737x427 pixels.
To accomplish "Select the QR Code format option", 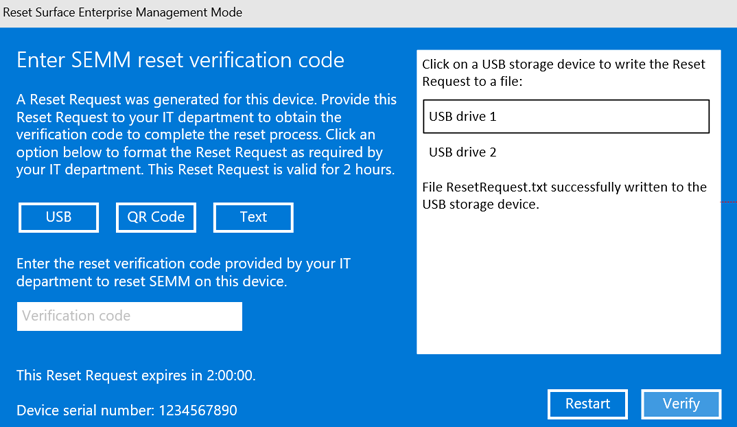I will point(154,217).
